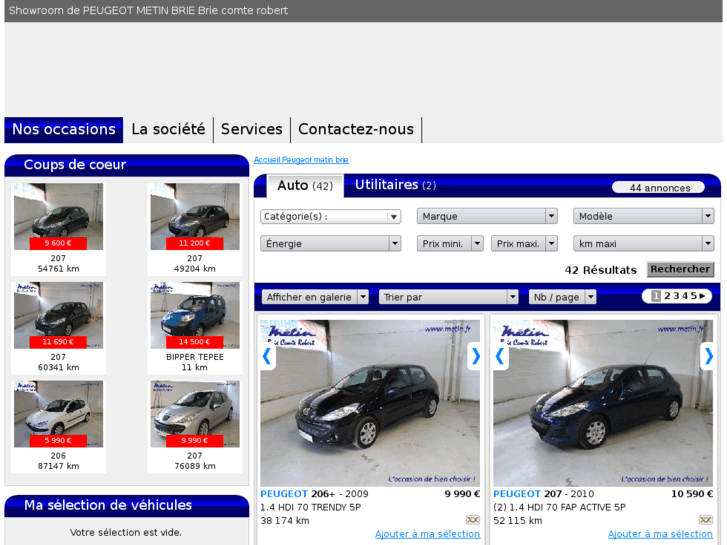The width and height of the screenshot is (727, 545).
Task: Open the Prix maxi. dropdown
Action: [524, 244]
